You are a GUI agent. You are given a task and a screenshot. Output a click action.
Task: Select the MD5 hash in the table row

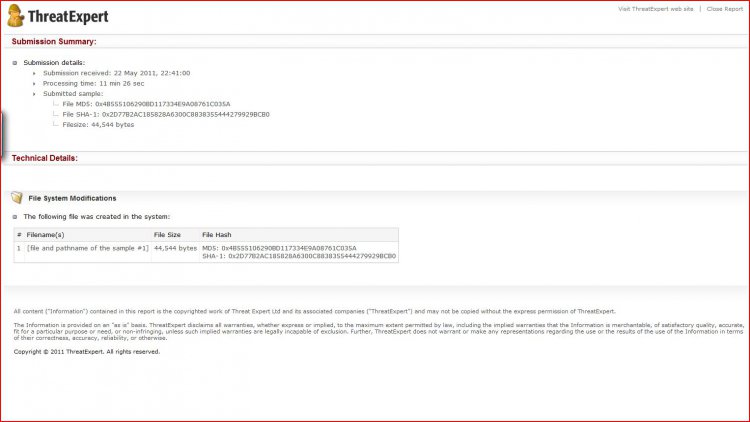tap(279, 248)
